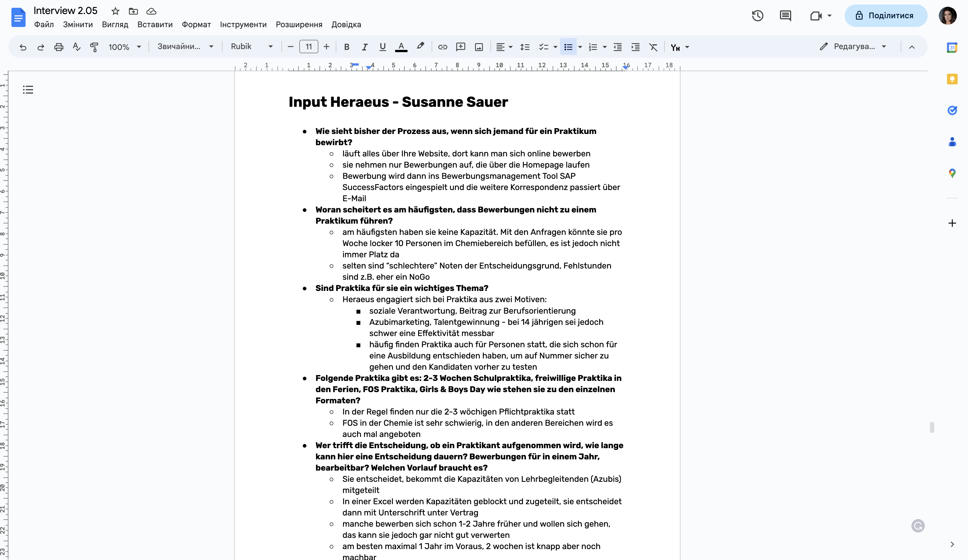The image size is (968, 560).
Task: Open the Файл menu
Action: pyautogui.click(x=44, y=25)
